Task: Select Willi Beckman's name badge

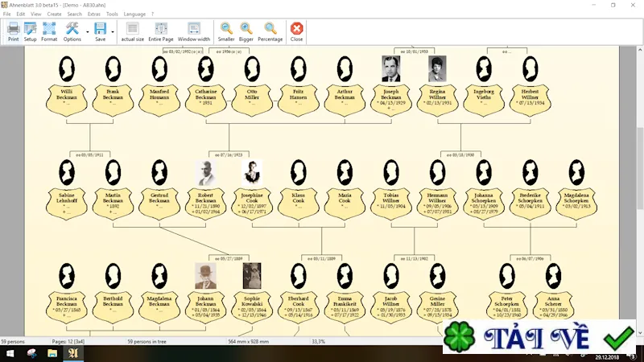Action: pos(67,100)
